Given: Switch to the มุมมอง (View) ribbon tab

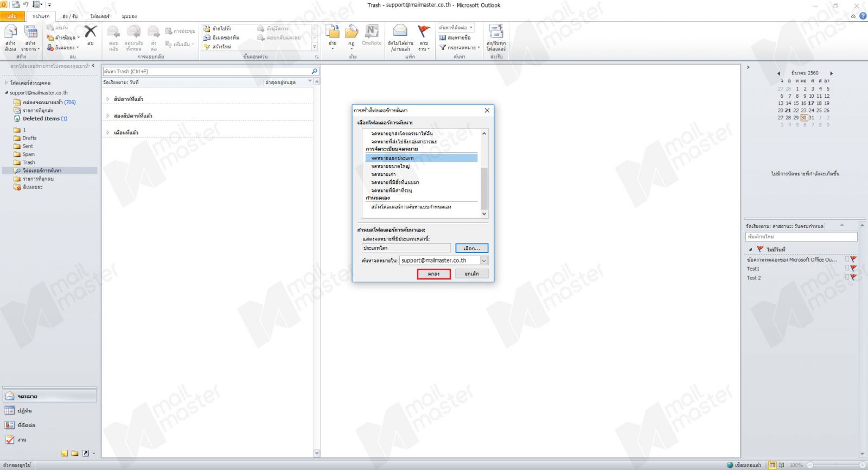Looking at the screenshot, I should click(x=129, y=16).
